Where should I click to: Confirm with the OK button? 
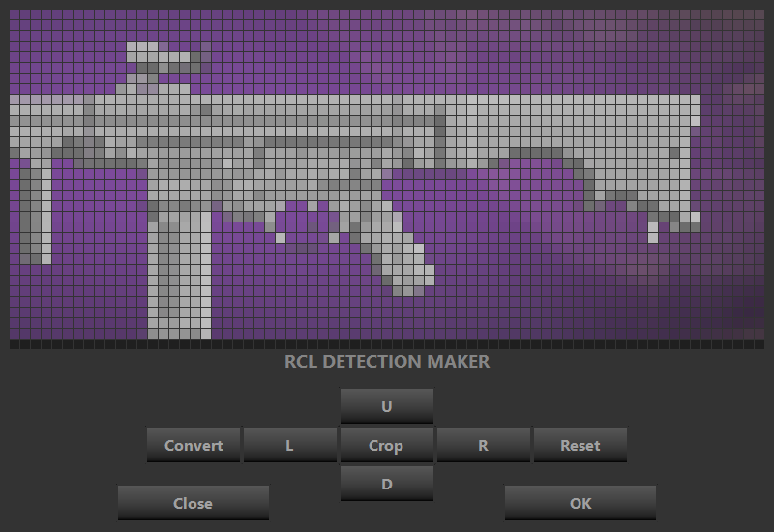(580, 503)
